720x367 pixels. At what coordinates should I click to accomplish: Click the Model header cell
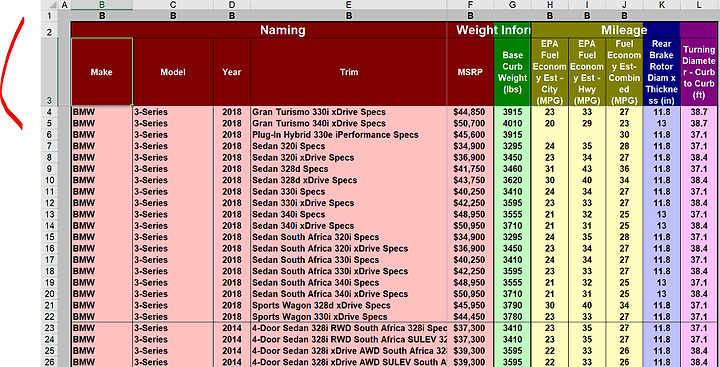click(x=173, y=72)
